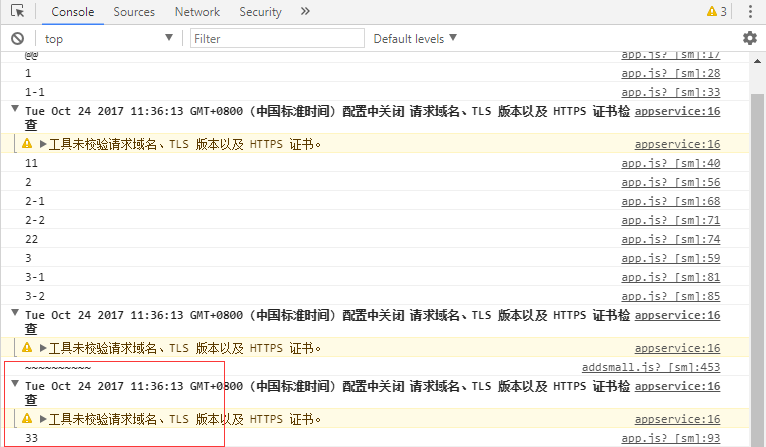Screen dimensions: 766x447
Task: Click the Filter input field
Action: (x=277, y=38)
